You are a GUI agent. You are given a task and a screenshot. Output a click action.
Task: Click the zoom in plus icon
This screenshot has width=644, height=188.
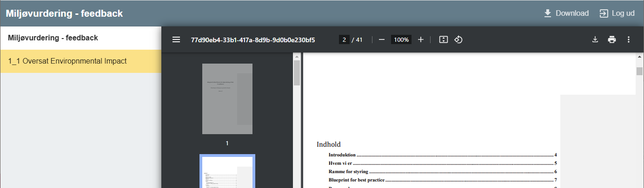[421, 40]
